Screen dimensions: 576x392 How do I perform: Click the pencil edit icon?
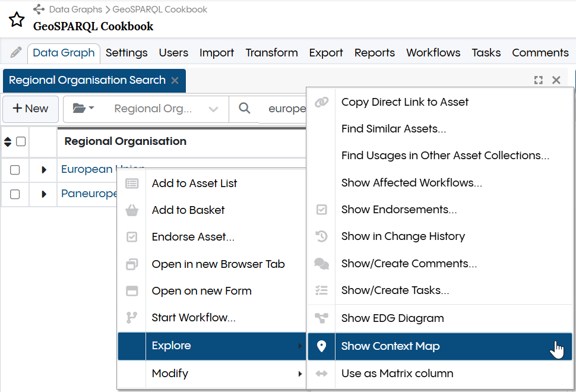(x=16, y=53)
